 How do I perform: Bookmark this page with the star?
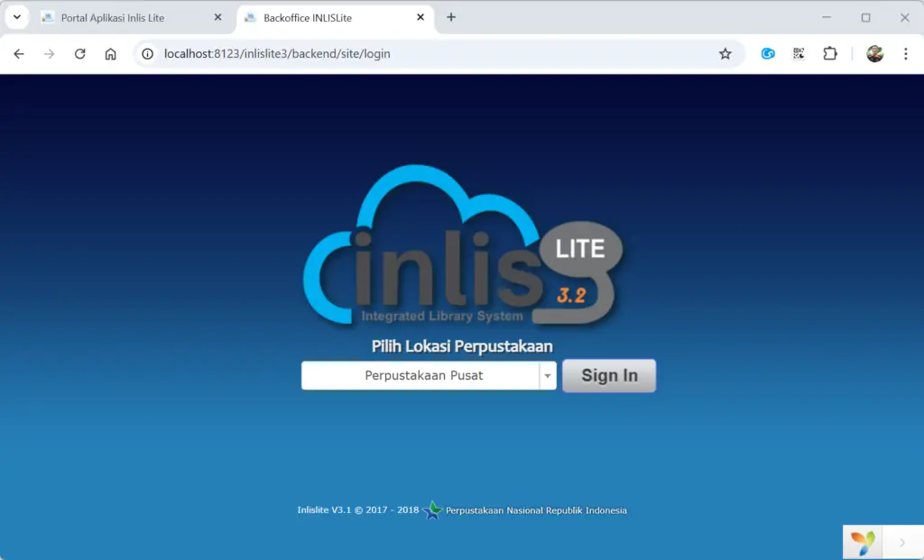[725, 53]
